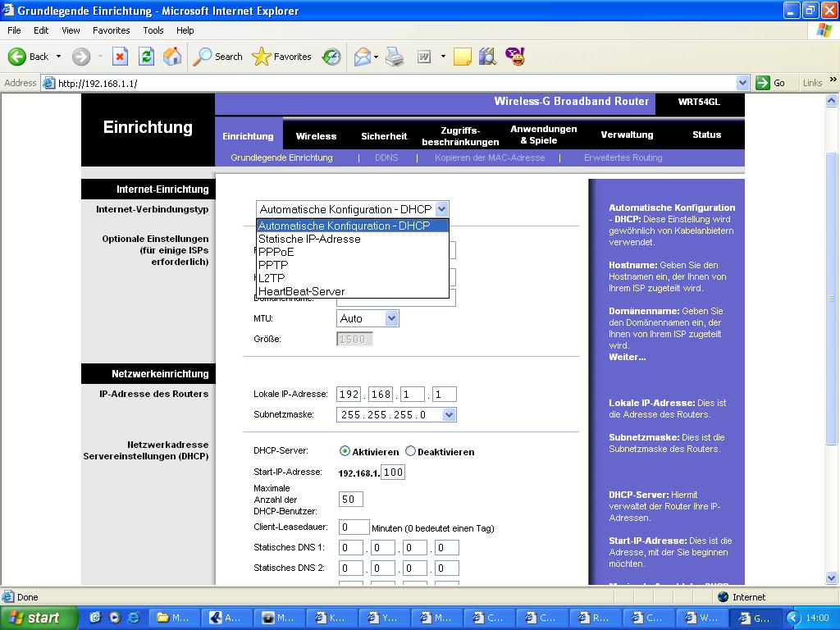The height and width of the screenshot is (630, 840).
Task: Open Windows Media Player quick launch icon
Action: 115,618
